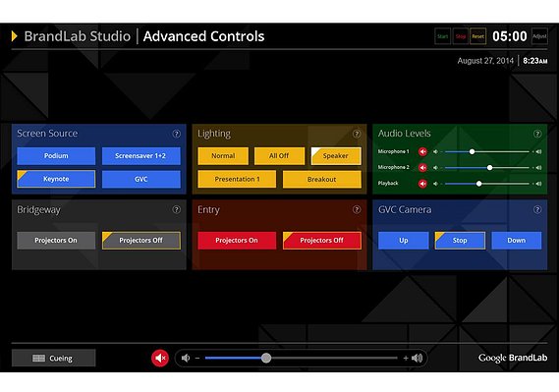Mute Microphone 1 with its red icon
This screenshot has height=392, width=559.
[422, 152]
